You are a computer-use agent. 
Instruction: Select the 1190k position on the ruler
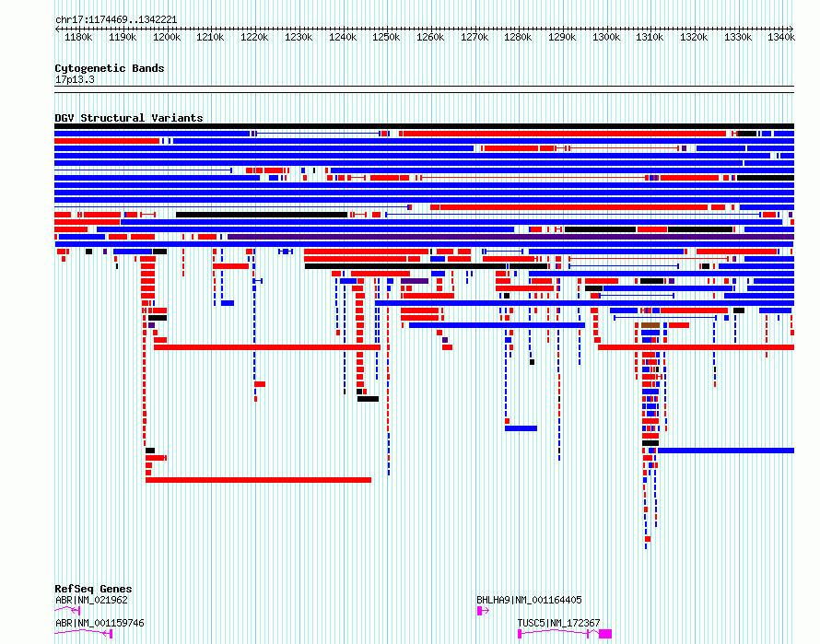pos(123,37)
